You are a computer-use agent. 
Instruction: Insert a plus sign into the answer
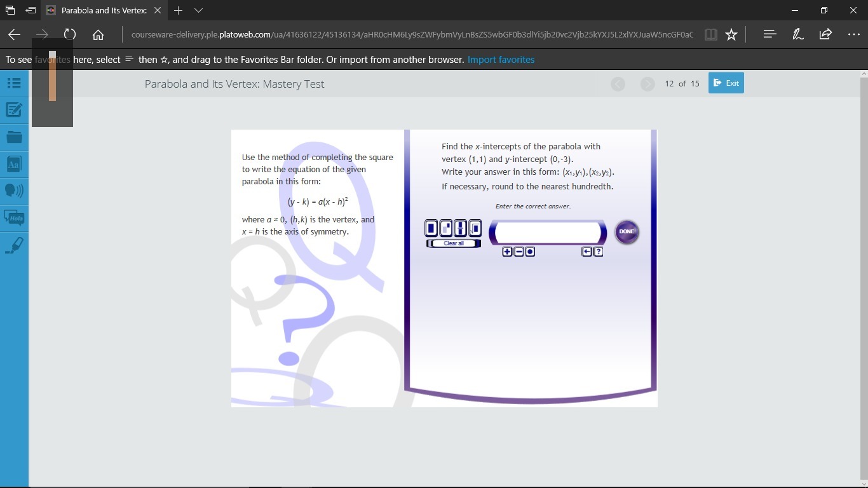click(507, 252)
